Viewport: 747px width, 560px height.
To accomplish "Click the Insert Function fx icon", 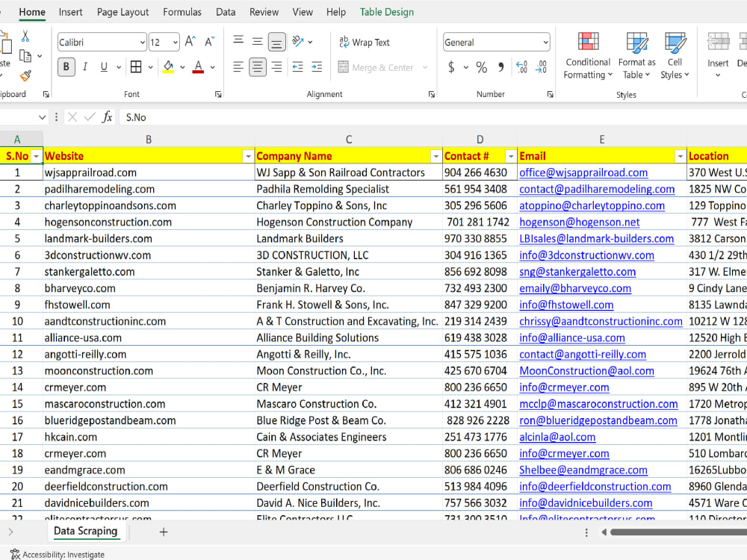I will [x=107, y=116].
